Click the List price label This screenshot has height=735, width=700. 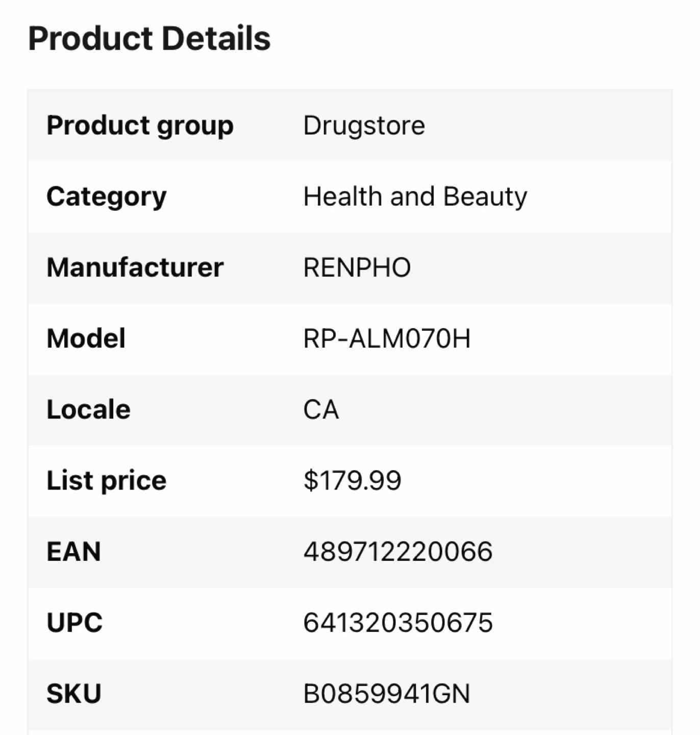(106, 480)
